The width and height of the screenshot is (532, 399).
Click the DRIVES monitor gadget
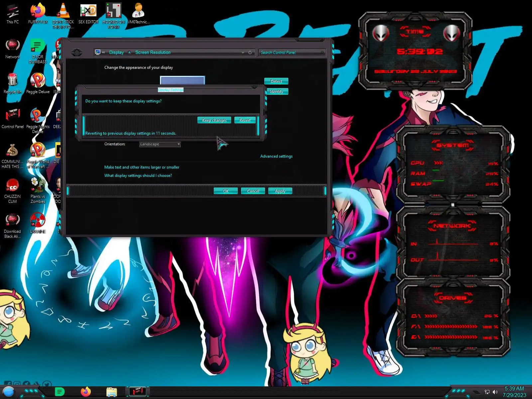(x=453, y=318)
